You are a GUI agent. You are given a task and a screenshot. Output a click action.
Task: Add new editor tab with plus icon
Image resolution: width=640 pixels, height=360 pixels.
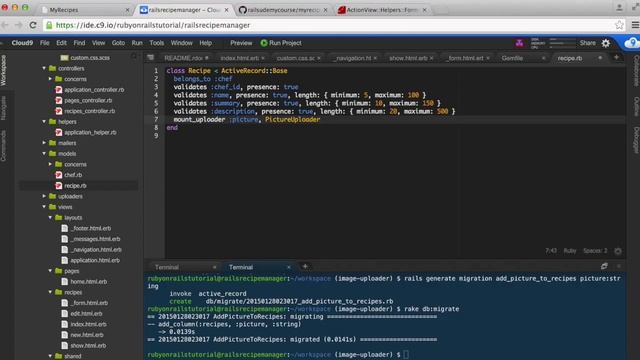click(x=616, y=58)
